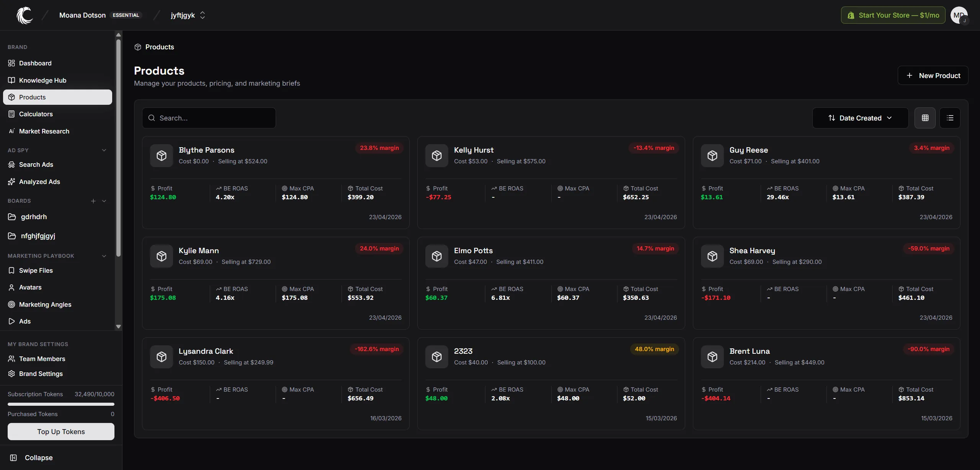Screen dimensions: 980x470
Task: Collapse the Boards section chevron
Action: [x=104, y=201]
